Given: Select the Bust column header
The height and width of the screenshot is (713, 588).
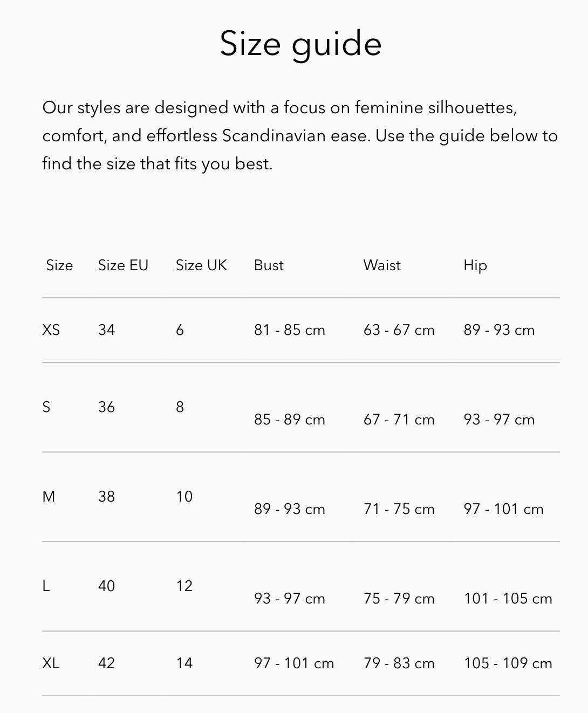Looking at the screenshot, I should point(269,265).
